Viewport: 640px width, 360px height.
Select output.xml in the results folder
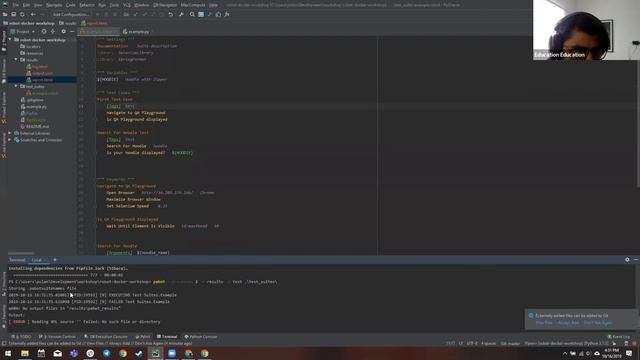[x=39, y=73]
